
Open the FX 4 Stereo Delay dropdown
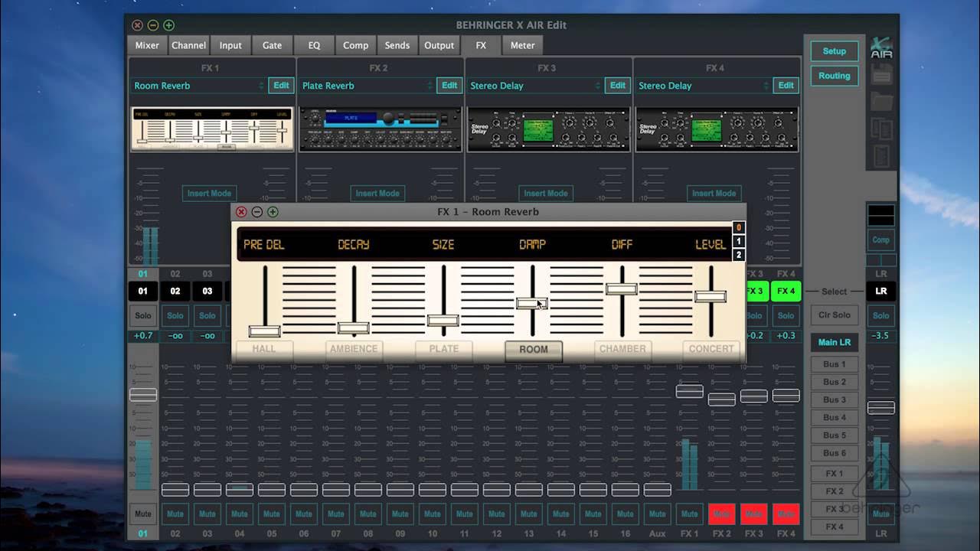[704, 86]
